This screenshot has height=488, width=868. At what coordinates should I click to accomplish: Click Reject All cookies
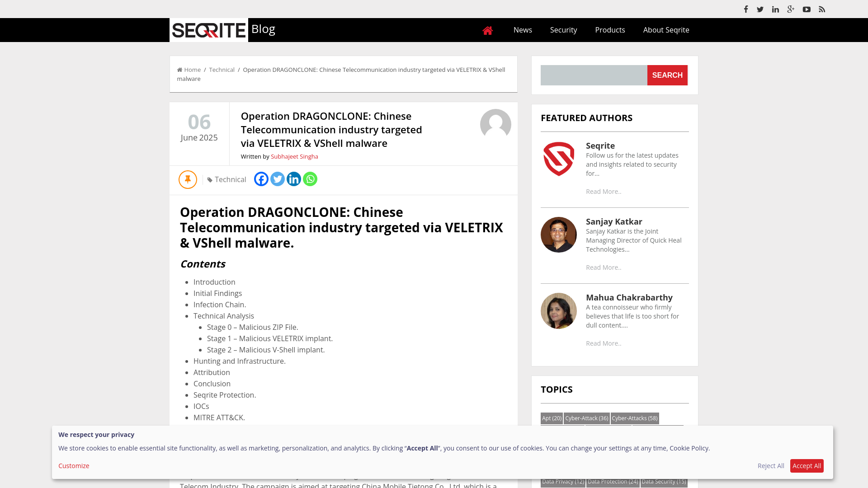771,466
